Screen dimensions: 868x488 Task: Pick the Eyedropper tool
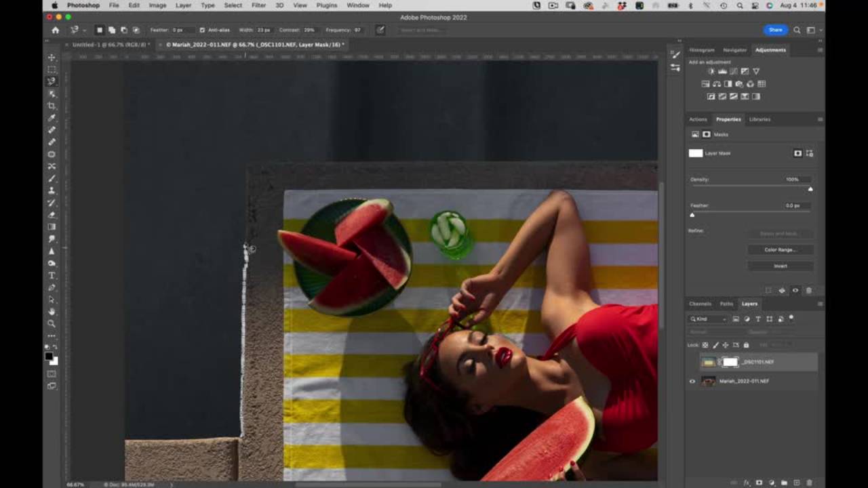(x=52, y=118)
